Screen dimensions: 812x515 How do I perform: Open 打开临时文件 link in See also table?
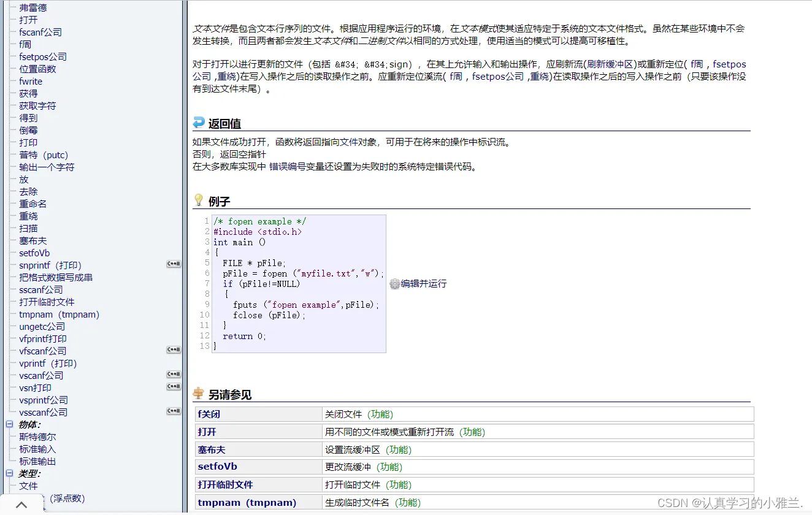click(x=225, y=485)
